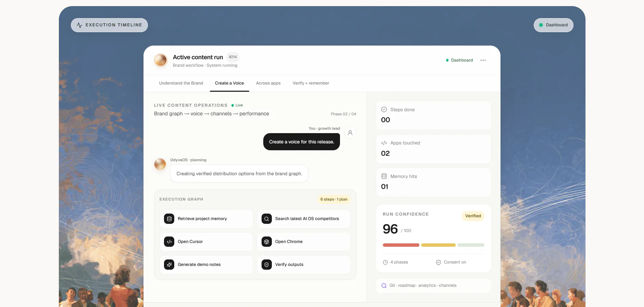Image resolution: width=644 pixels, height=307 pixels.
Task: Switch to the Understand the Brand tab
Action: click(x=181, y=83)
